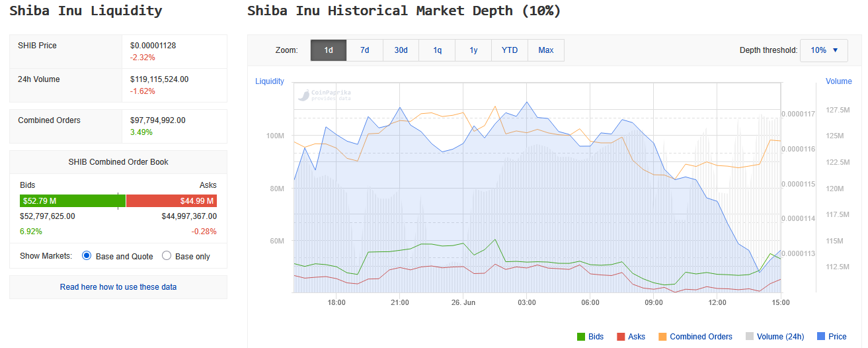This screenshot has height=348, width=868.
Task: Click the Volume axis label
Action: click(839, 81)
